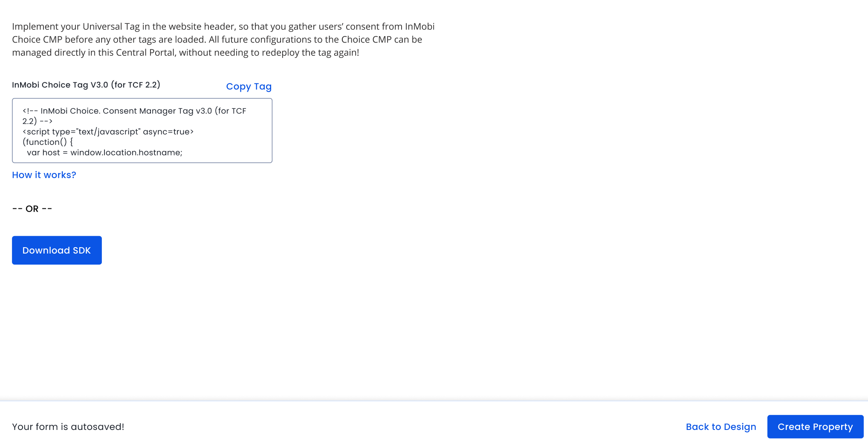Click the 'Your form is autosaved!' message
Screen dimensions: 868x444
68,427
